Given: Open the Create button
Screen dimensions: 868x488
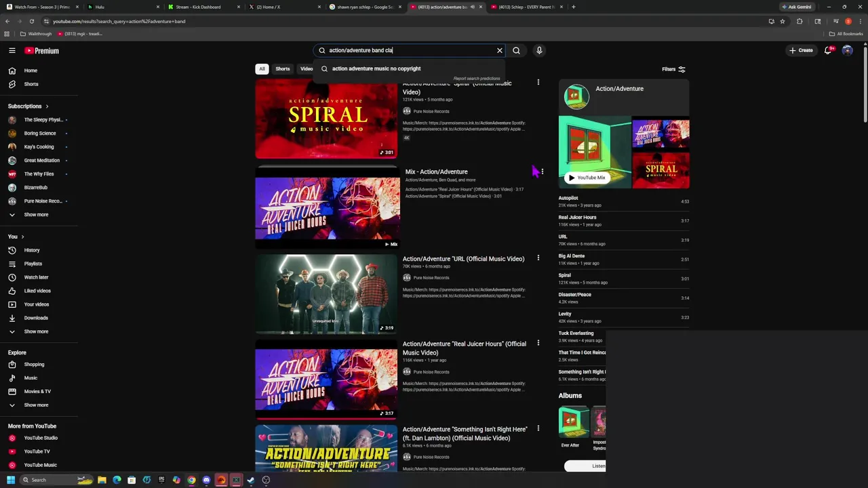Looking at the screenshot, I should coord(801,50).
